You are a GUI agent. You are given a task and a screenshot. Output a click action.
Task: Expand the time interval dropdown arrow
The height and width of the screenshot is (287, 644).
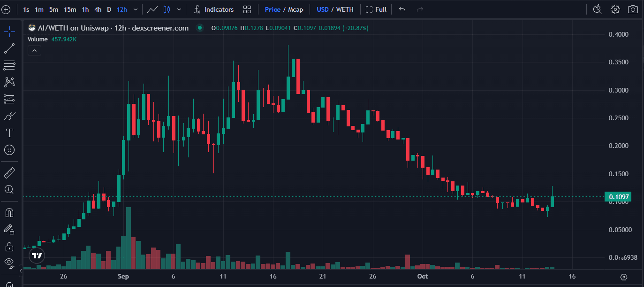tap(136, 9)
